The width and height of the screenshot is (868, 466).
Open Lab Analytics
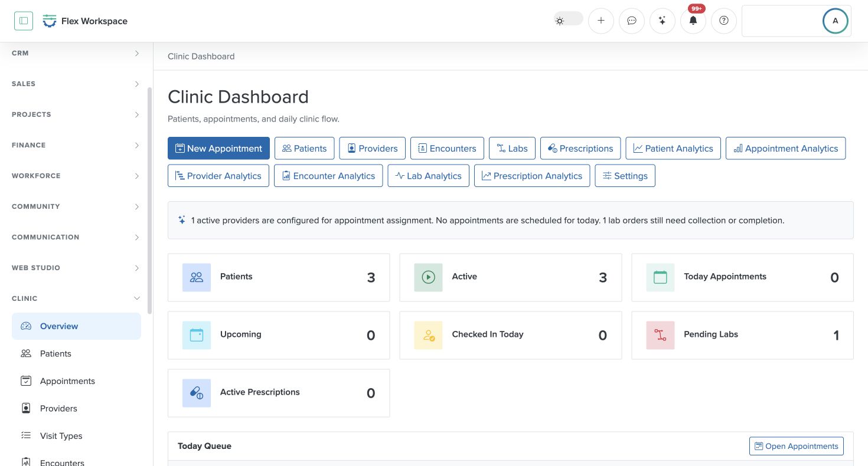428,176
